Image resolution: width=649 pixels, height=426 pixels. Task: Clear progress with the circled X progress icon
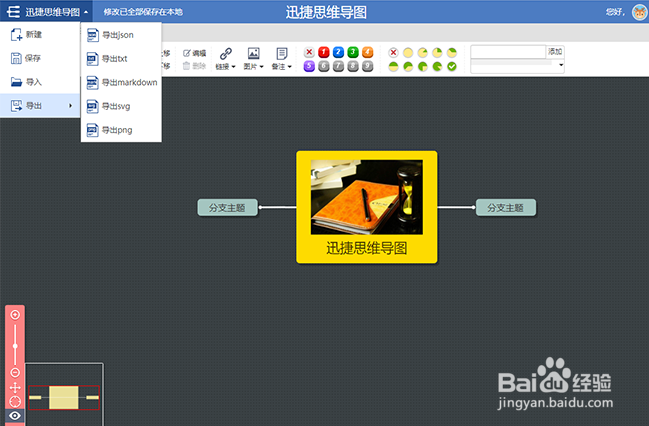pyautogui.click(x=393, y=53)
